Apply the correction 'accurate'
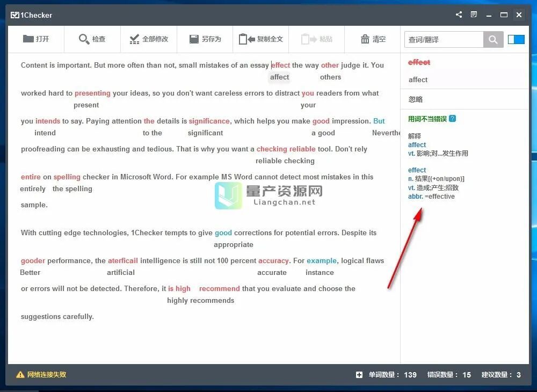Image resolution: width=537 pixels, height=392 pixels. click(x=272, y=272)
